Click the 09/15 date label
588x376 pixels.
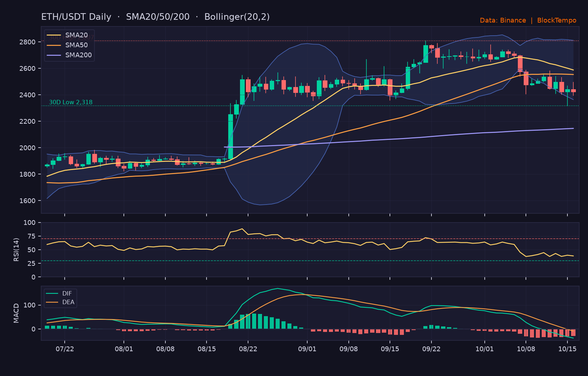pyautogui.click(x=390, y=349)
